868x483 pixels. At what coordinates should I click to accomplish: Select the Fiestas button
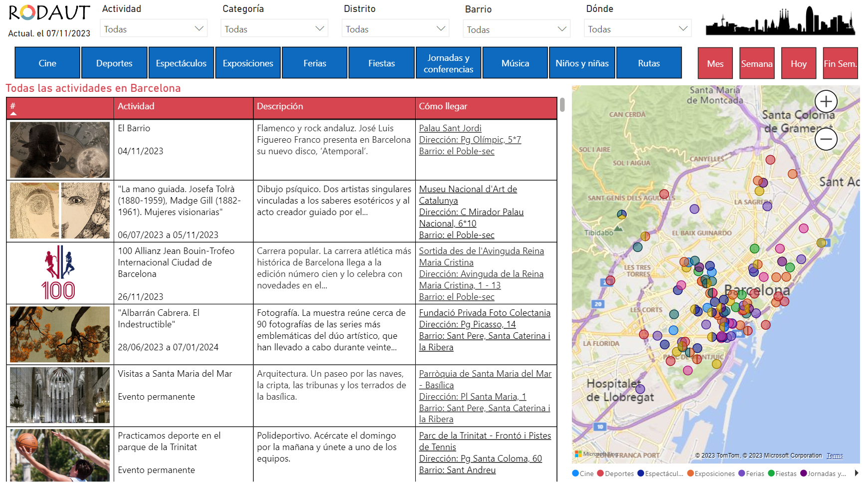(381, 63)
